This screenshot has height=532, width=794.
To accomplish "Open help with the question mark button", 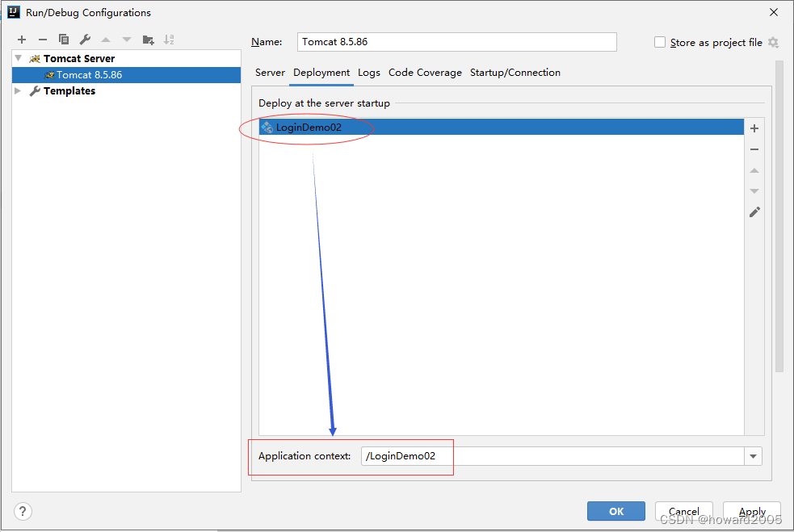I will pyautogui.click(x=23, y=511).
